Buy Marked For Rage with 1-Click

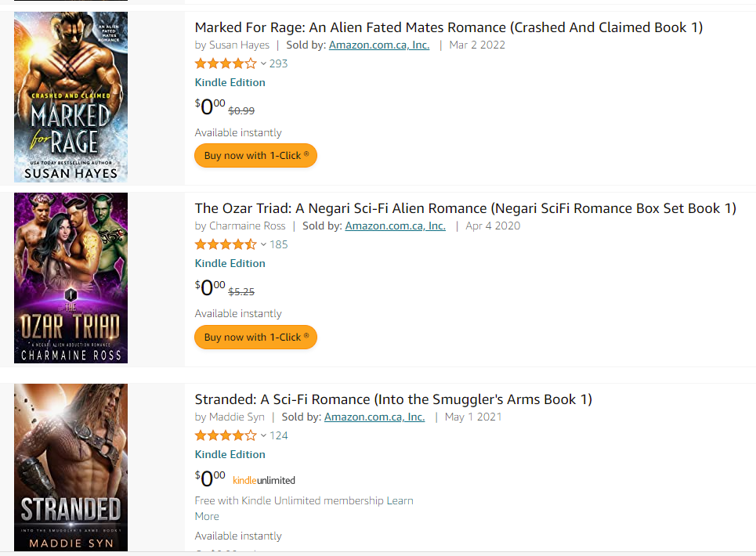tap(255, 155)
